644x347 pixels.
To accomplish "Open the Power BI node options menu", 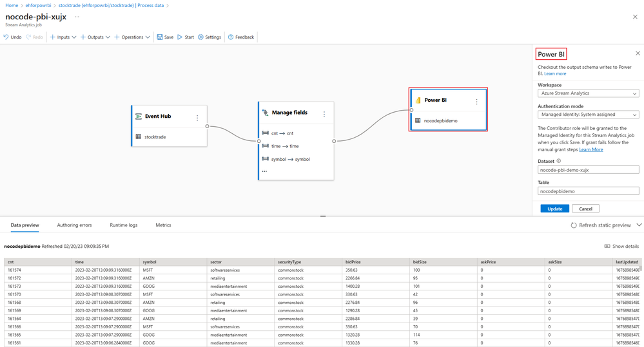I will pos(476,102).
